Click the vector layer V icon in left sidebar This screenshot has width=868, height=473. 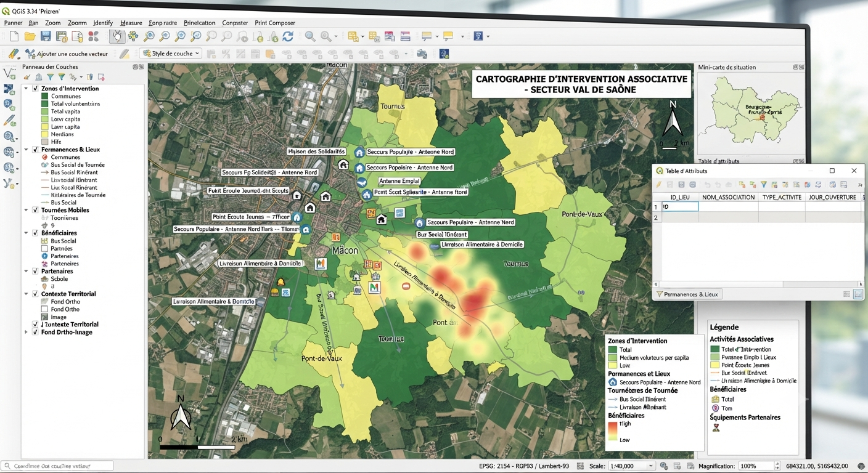coord(9,74)
